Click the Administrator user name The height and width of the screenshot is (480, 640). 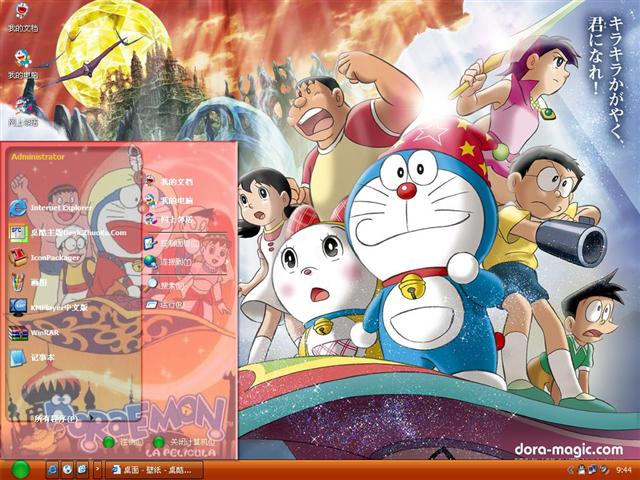[38, 157]
